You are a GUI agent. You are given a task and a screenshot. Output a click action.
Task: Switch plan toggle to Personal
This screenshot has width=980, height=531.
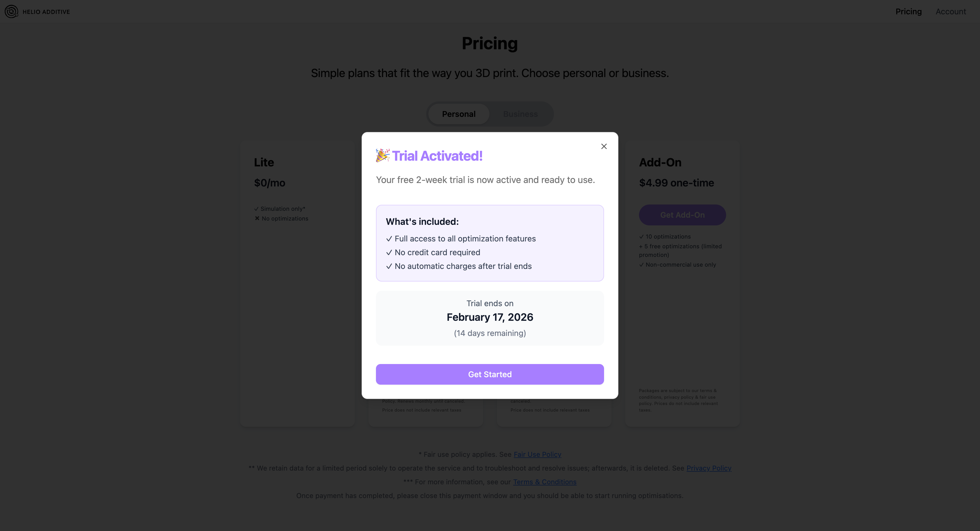click(x=458, y=114)
